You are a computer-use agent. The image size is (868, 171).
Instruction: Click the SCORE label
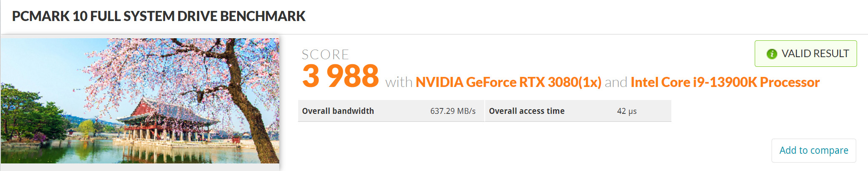point(325,55)
